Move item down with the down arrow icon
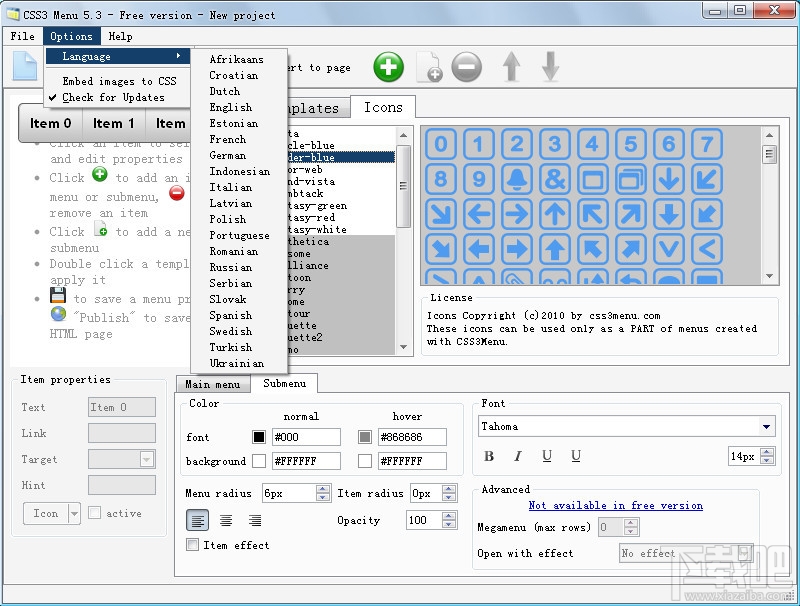This screenshot has width=800, height=606. (x=552, y=67)
